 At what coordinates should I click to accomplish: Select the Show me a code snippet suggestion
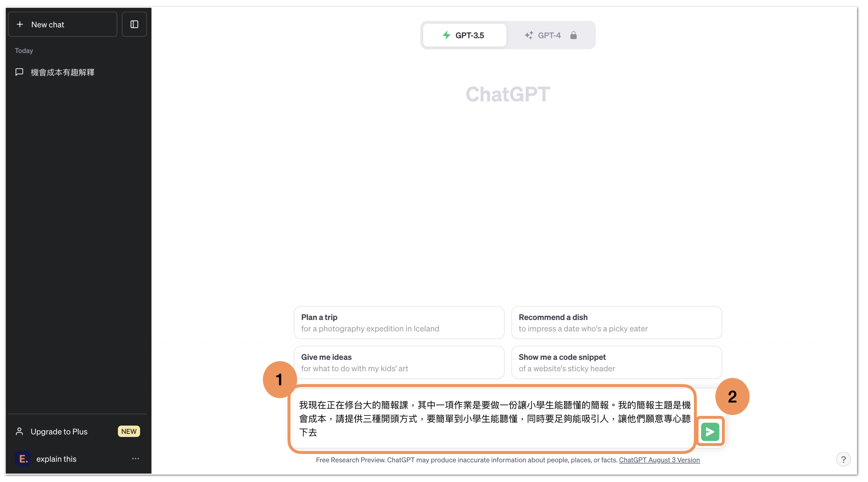click(616, 362)
